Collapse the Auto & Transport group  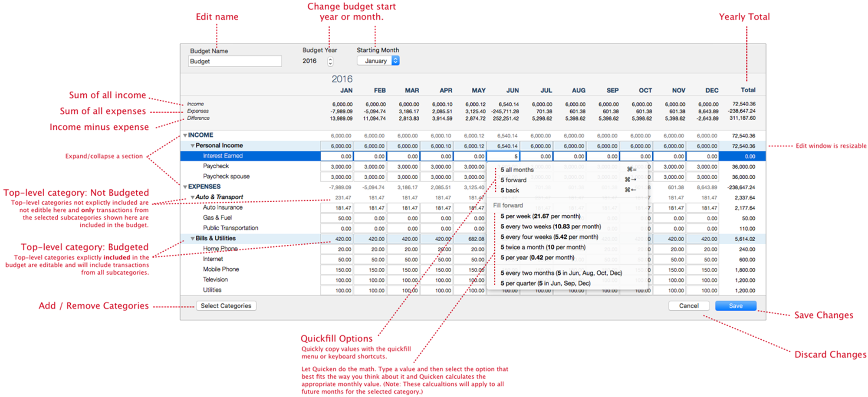click(192, 197)
